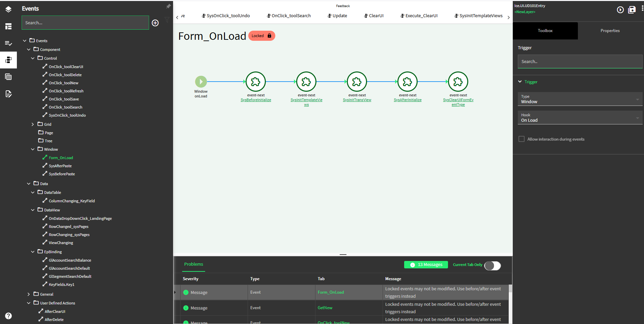Switch to the OnClick_toolSearch tab
This screenshot has width=644, height=324.
(289, 16)
